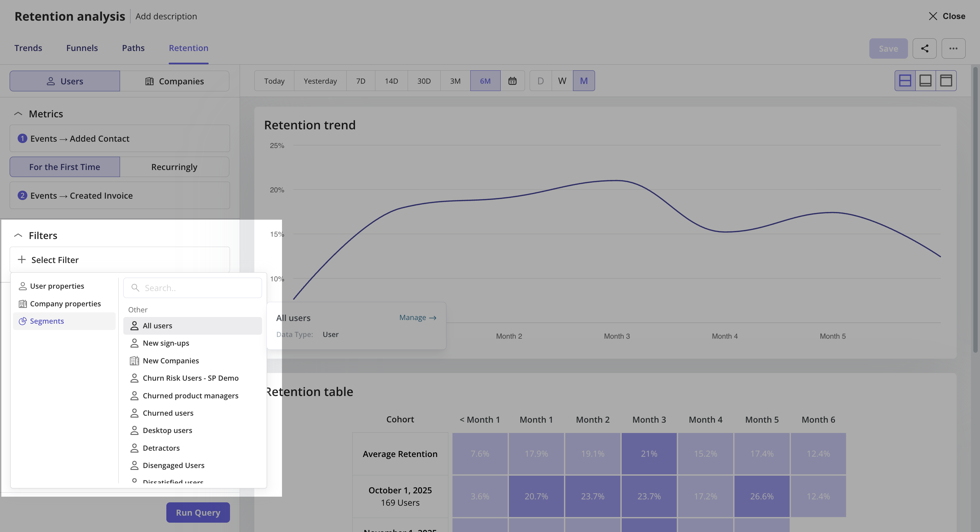
Task: Select the 7D date range
Action: [x=361, y=81]
